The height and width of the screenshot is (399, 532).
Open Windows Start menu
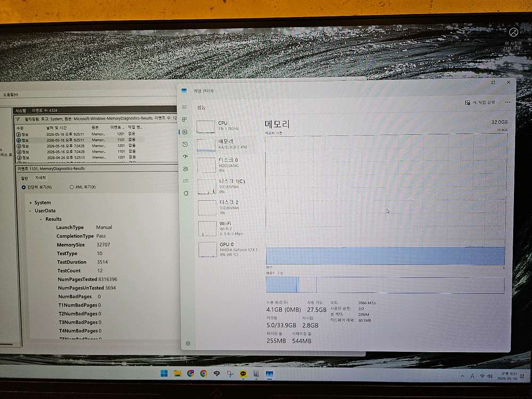[x=164, y=373]
